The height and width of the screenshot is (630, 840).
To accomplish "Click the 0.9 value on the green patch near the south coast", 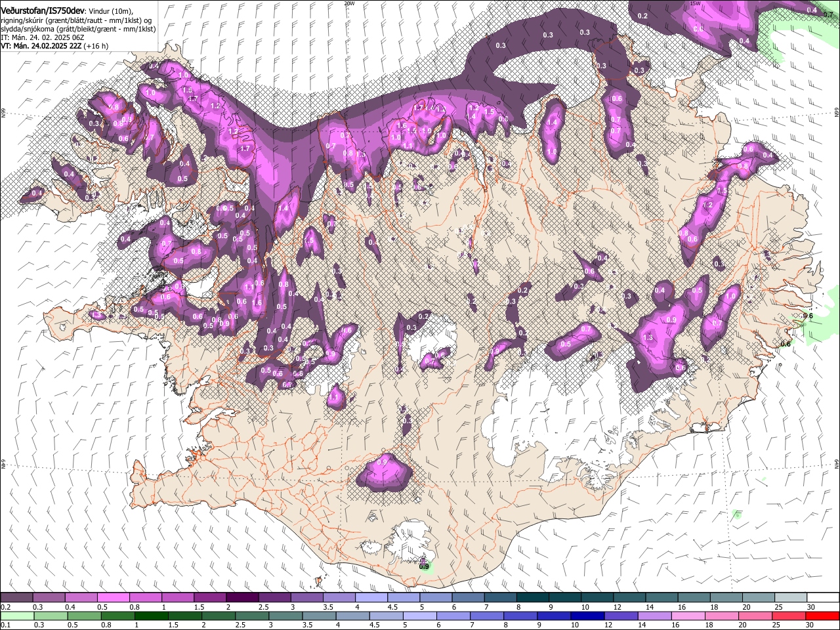I will pyautogui.click(x=424, y=566).
